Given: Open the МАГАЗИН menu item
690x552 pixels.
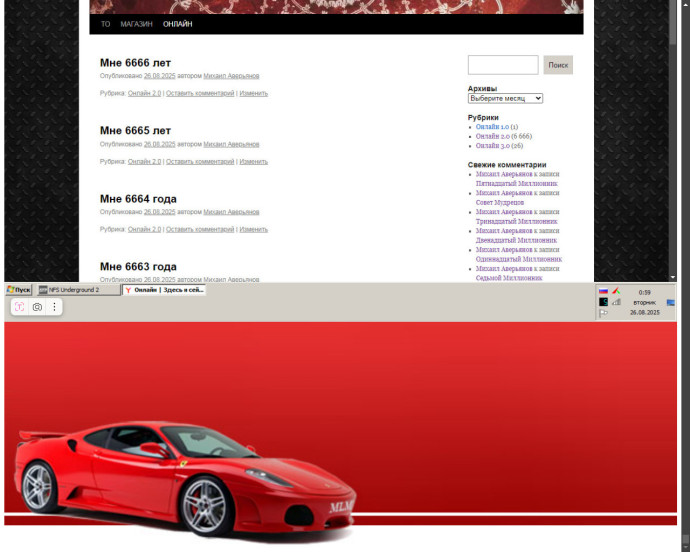Looking at the screenshot, I should tap(136, 24).
